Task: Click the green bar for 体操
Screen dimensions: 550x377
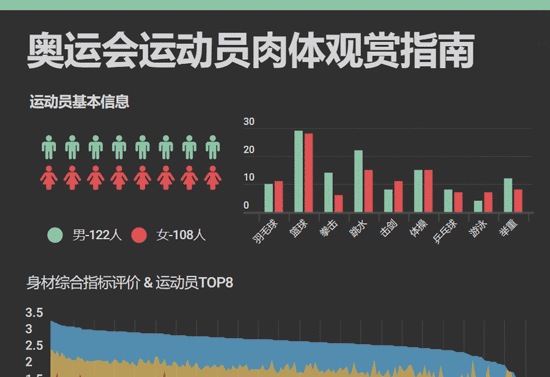Action: [418, 191]
